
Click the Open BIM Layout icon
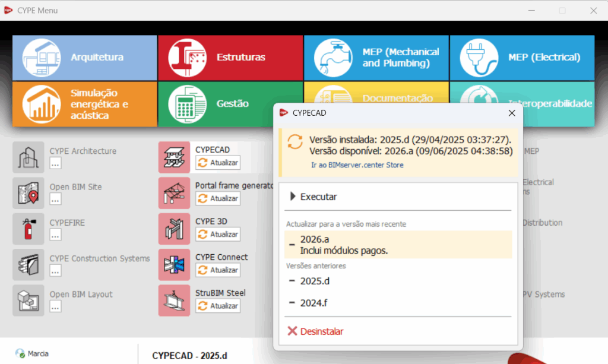tap(28, 300)
